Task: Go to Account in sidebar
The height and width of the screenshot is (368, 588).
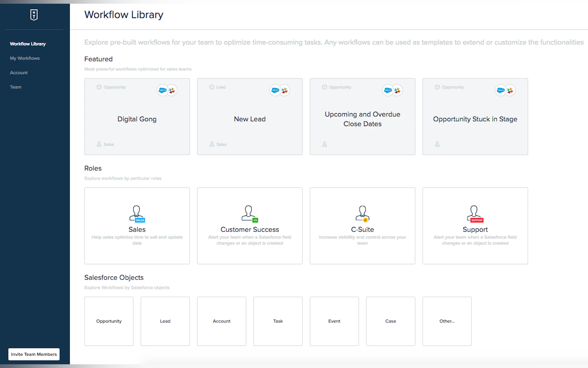Action: tap(19, 73)
